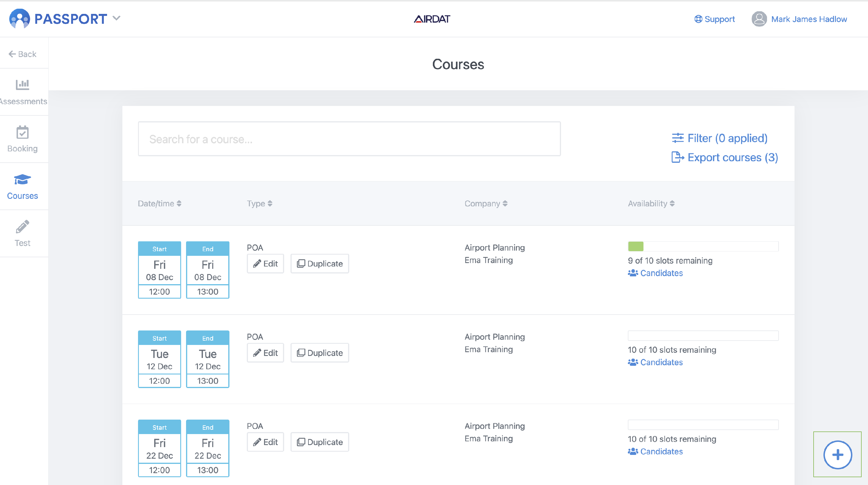Screen dimensions: 868x485
Task: Open the Assessments bar chart icon
Action: coord(22,84)
